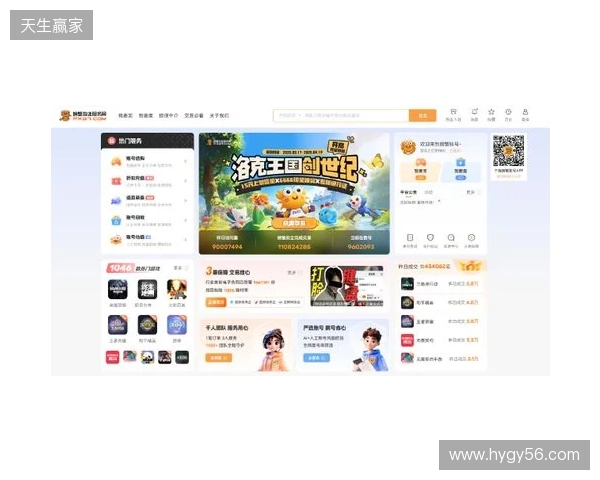Open the panda game icon in the small icon row
This screenshot has width=600, height=480.
pyautogui.click(x=147, y=357)
